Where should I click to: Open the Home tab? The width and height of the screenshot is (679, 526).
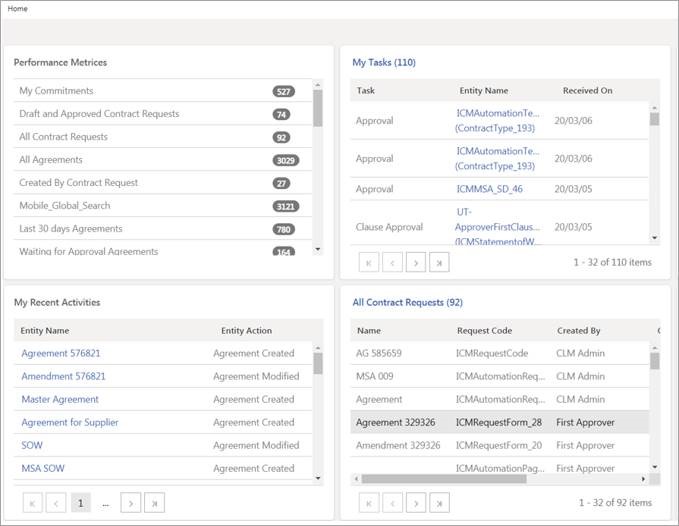(x=18, y=9)
